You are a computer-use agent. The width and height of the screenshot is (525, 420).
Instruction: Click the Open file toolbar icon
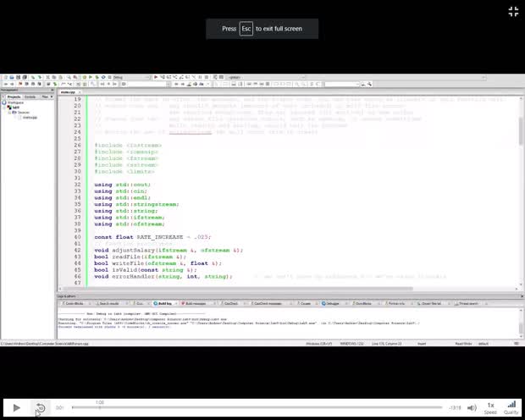click(12, 77)
